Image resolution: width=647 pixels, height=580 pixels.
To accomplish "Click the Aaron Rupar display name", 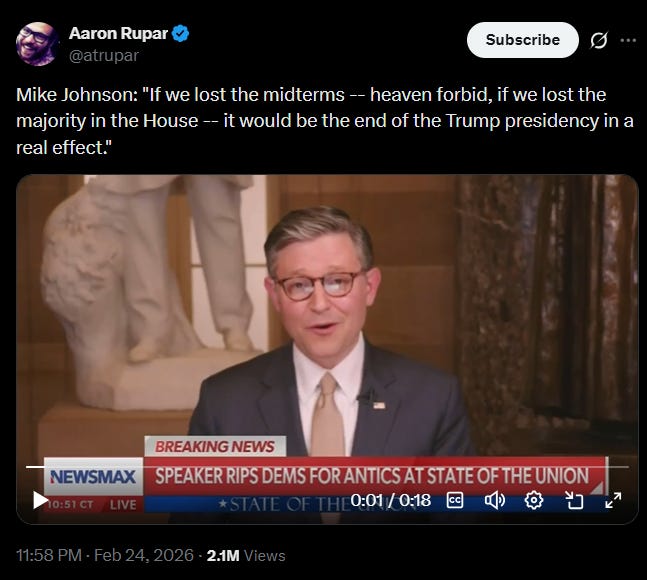I will pyautogui.click(x=118, y=33).
